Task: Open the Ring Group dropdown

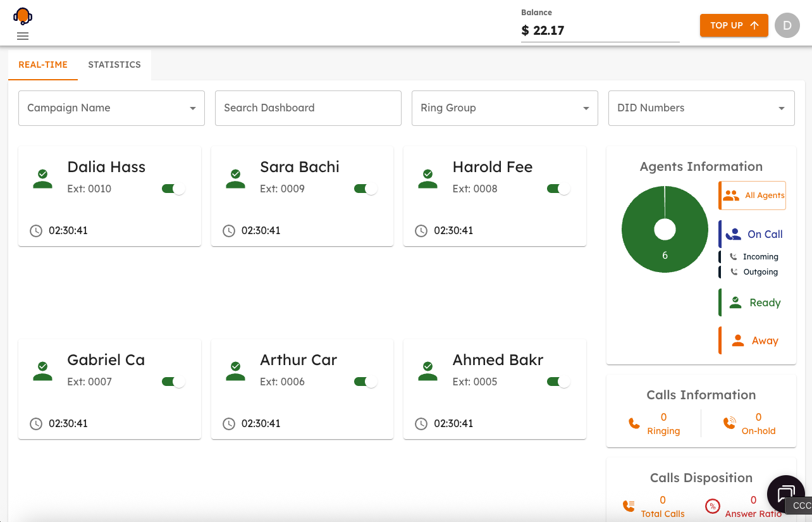Action: (x=505, y=108)
